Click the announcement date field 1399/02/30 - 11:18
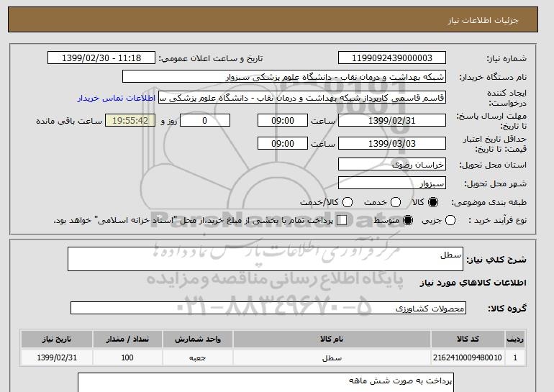Image resolution: width=554 pixels, height=392 pixels. pyautogui.click(x=101, y=58)
